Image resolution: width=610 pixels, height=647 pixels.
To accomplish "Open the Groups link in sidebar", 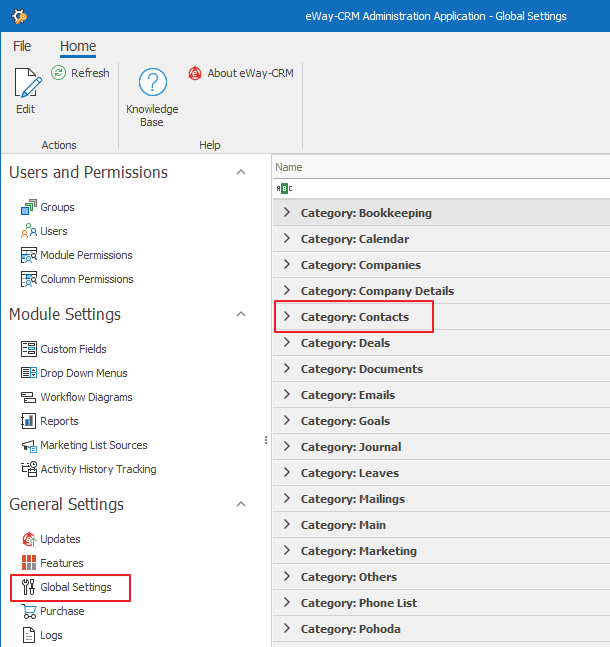I will [57, 207].
